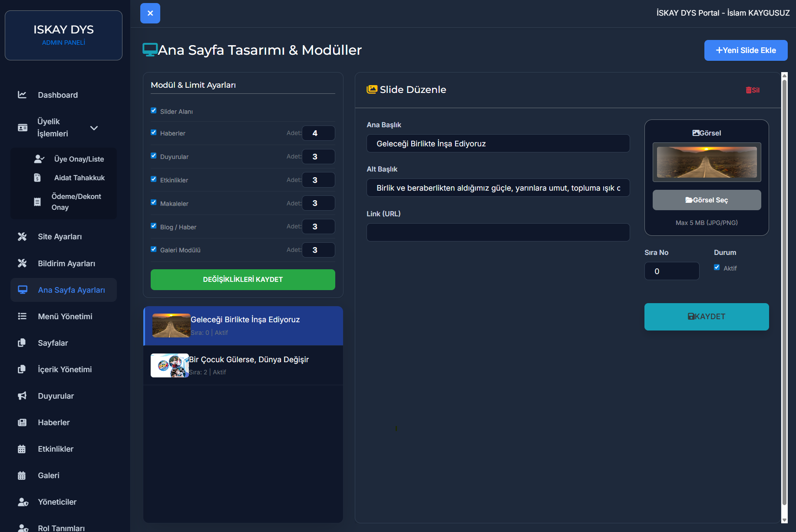
Task: Collapse the Üyelik İşlemleri chevron
Action: point(94,128)
